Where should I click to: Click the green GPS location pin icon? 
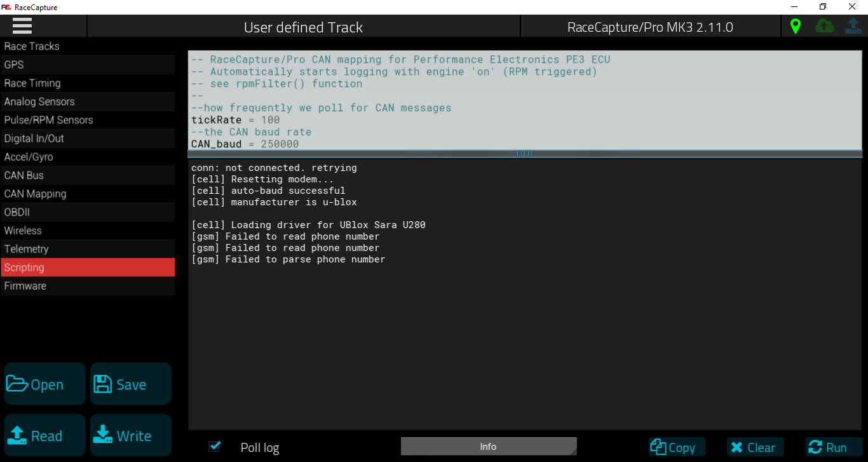(795, 26)
